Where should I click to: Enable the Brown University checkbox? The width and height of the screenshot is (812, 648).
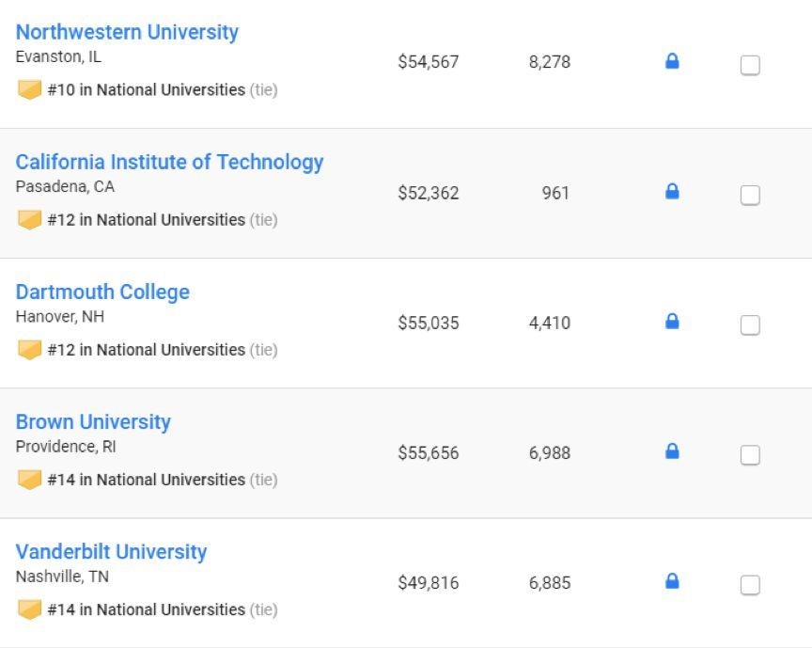pos(750,455)
